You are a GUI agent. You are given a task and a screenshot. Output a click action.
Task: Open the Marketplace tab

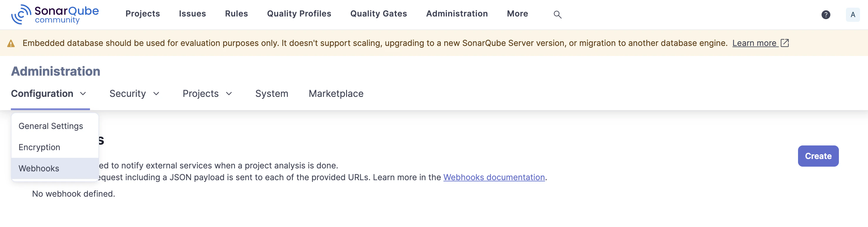point(335,93)
